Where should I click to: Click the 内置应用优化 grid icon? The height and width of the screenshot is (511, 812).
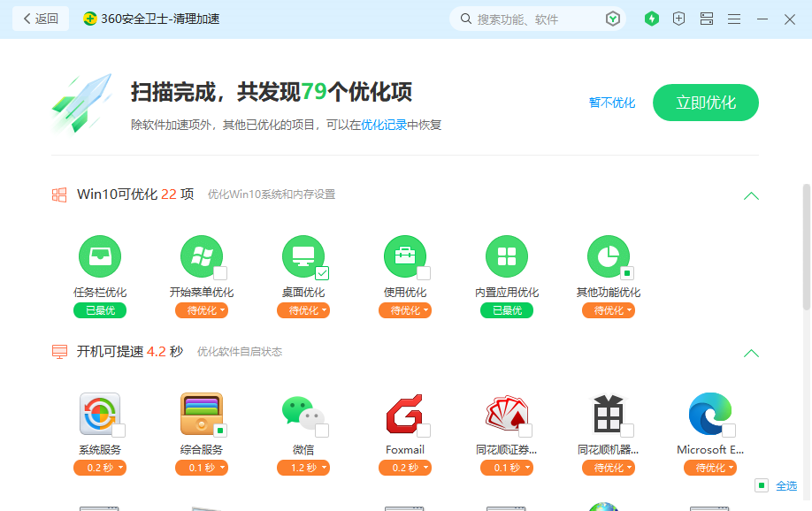507,257
